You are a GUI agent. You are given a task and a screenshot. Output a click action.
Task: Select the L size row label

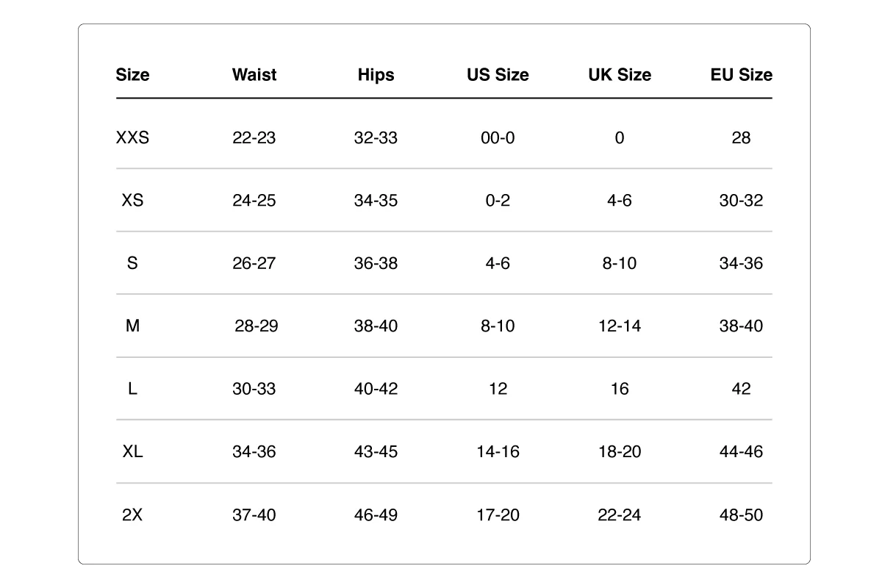click(x=132, y=389)
